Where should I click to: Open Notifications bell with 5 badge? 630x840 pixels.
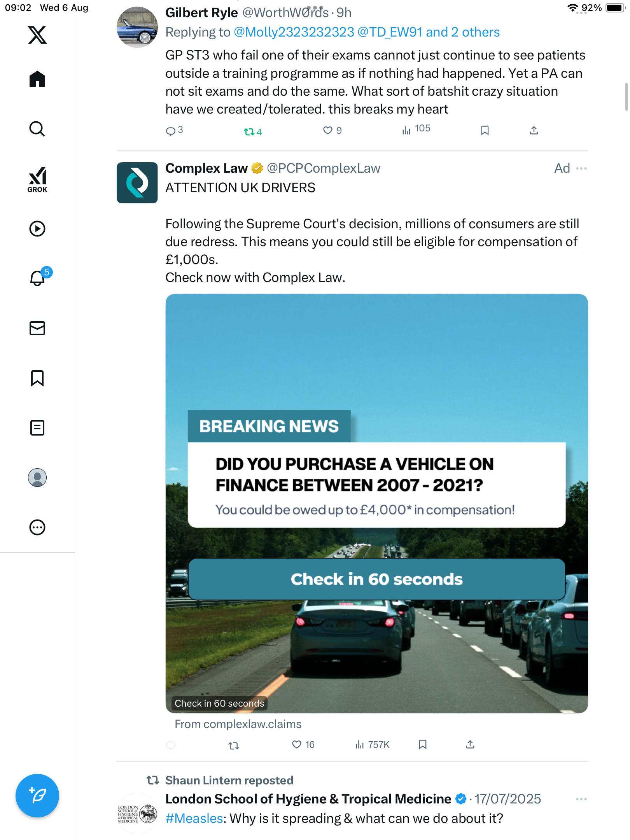[38, 278]
